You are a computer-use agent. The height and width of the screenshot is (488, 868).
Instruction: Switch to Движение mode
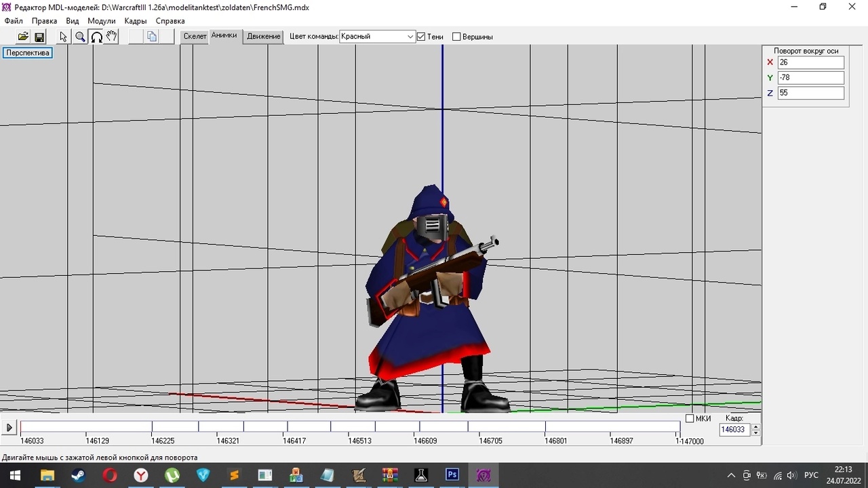pyautogui.click(x=264, y=37)
